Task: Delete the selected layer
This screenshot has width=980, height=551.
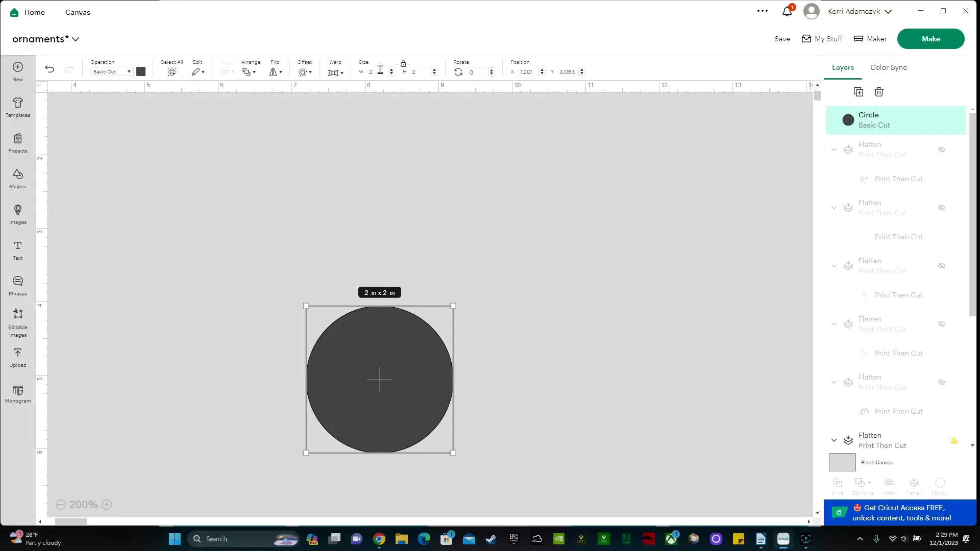Action: 879,92
